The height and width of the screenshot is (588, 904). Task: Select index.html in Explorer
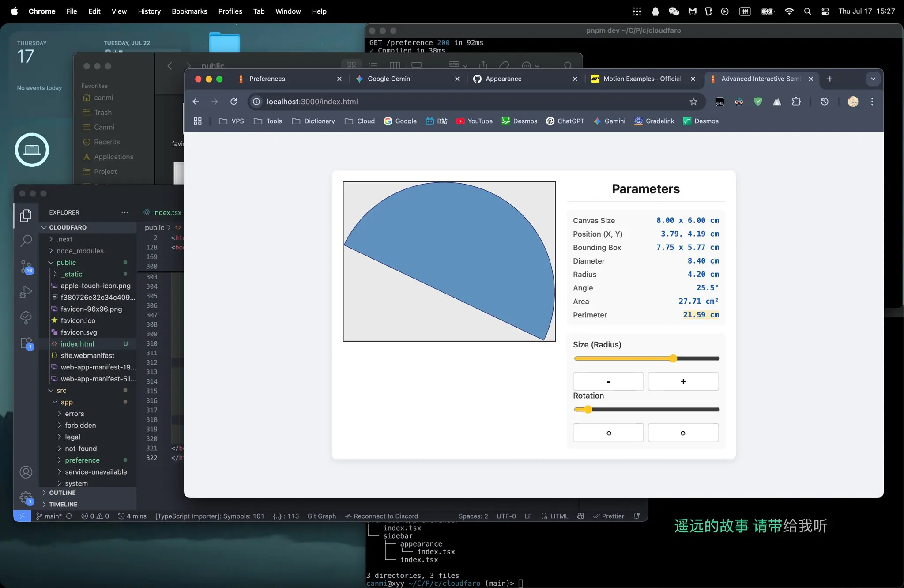tap(77, 344)
